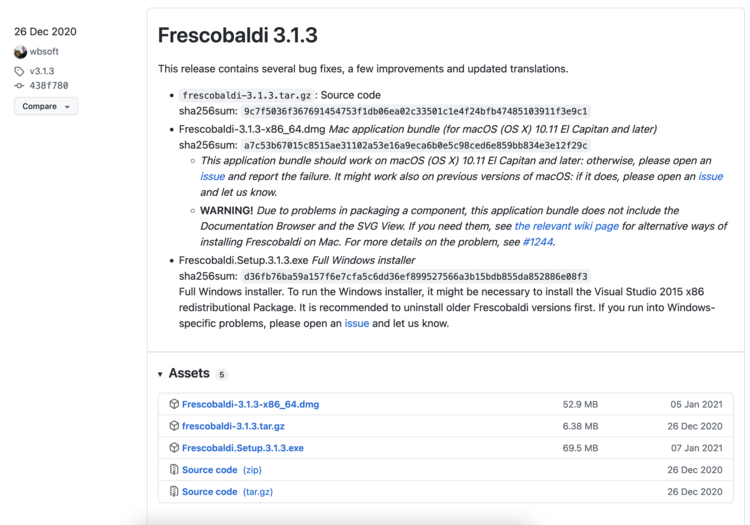The width and height of the screenshot is (750, 525).
Task: Click package icon for frescobaldi-3.1.3.tar.gz
Action: (x=174, y=426)
